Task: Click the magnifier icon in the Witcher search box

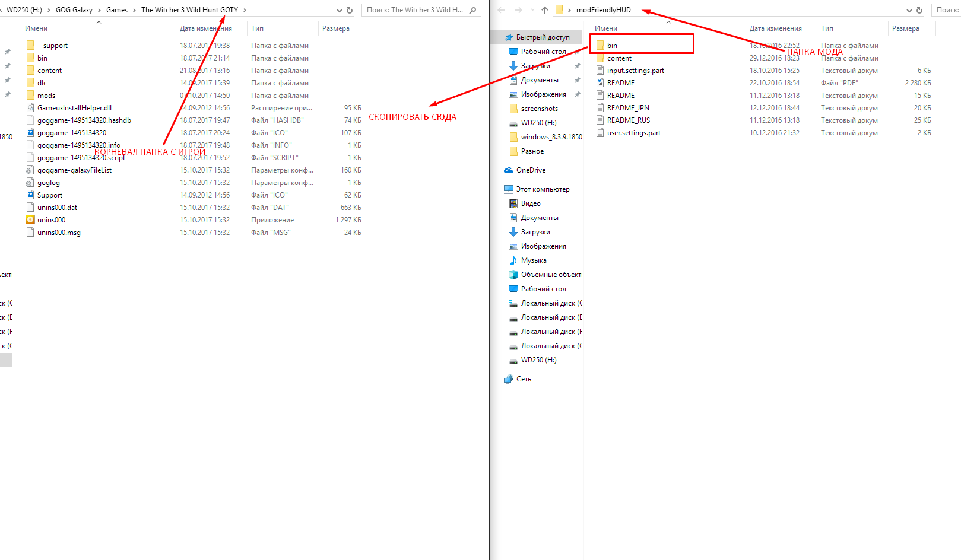Action: (472, 10)
